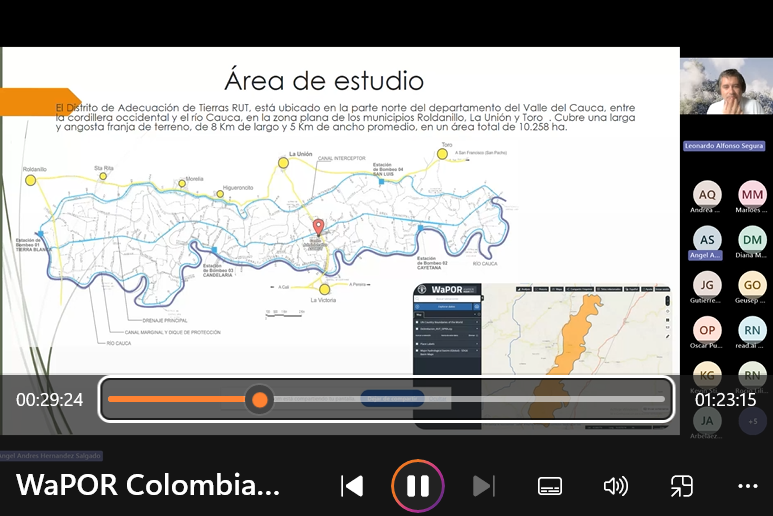Image resolution: width=773 pixels, height=516 pixels.
Task: Click the WaPOR Colombia video title
Action: 148,486
